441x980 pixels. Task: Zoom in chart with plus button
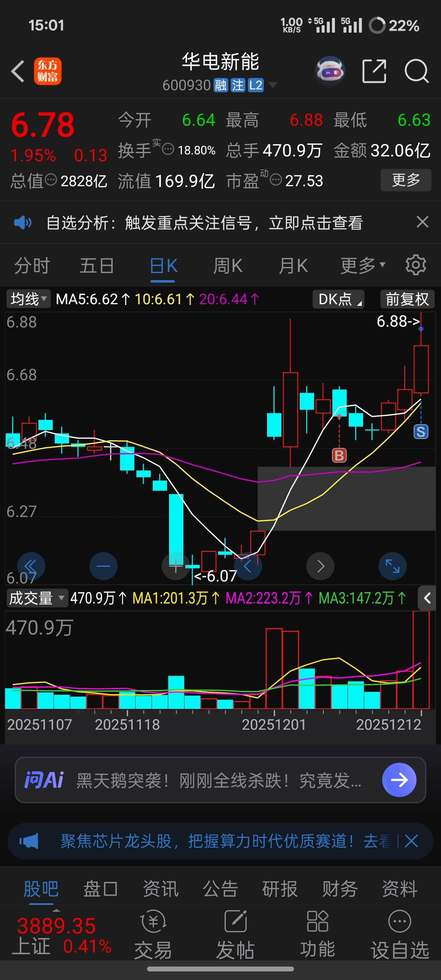176,566
